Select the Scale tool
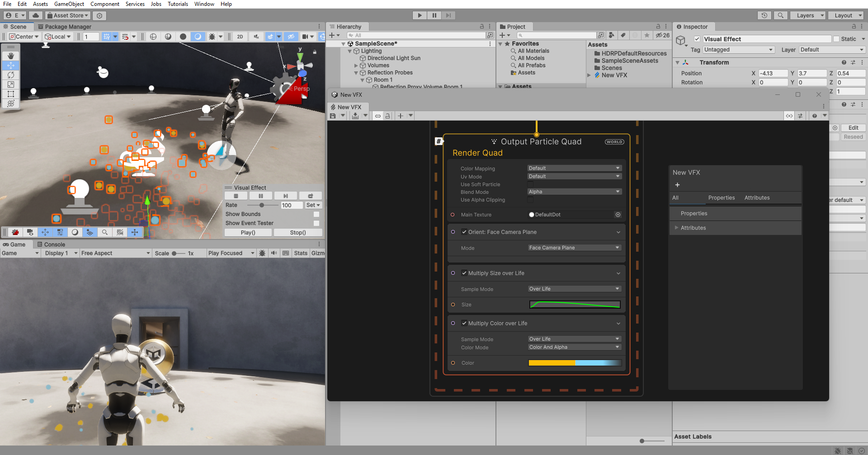Viewport: 868px width, 455px height. (11, 84)
